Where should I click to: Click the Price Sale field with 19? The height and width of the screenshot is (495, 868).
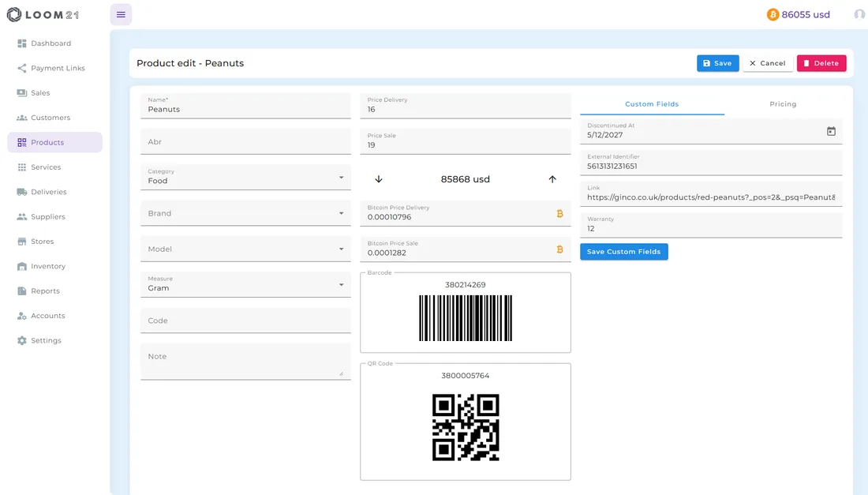point(466,142)
